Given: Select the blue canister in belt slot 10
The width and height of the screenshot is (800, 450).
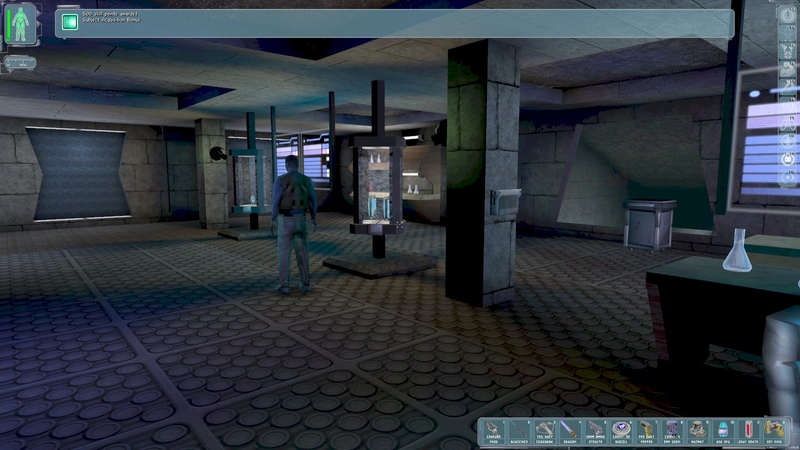Looking at the screenshot, I should tap(722, 431).
